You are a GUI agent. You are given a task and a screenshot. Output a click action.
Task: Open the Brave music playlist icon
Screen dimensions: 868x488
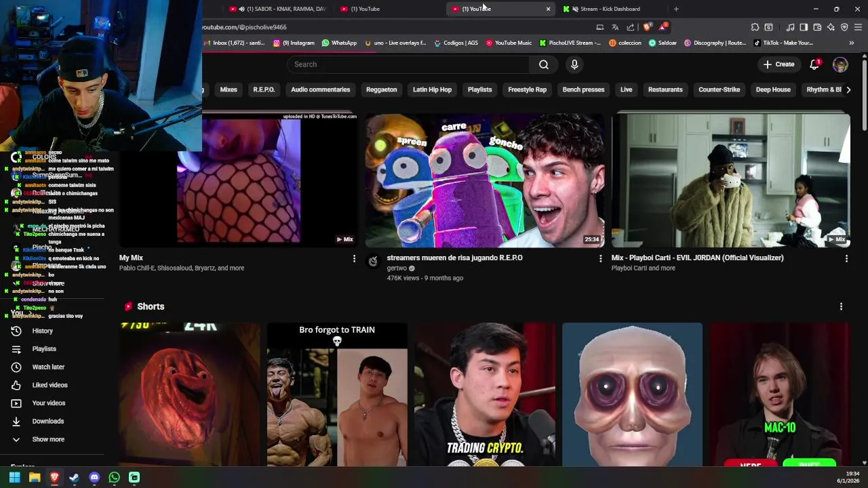790,27
